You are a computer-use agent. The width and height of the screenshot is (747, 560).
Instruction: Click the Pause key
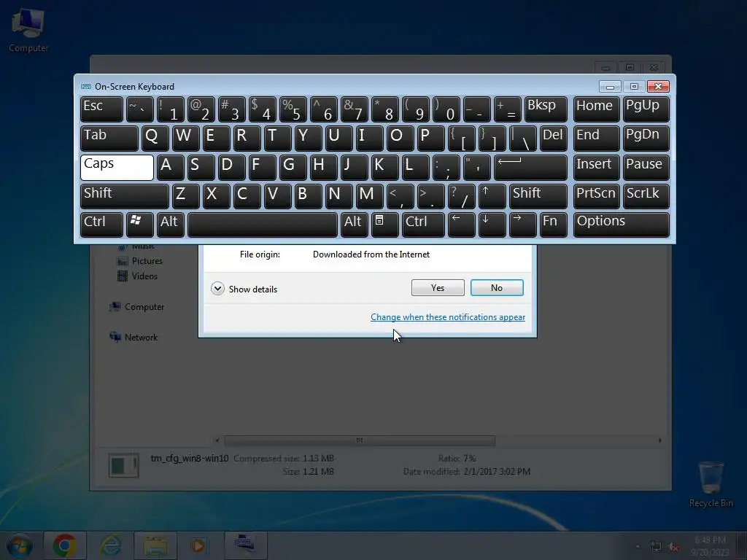click(x=646, y=167)
